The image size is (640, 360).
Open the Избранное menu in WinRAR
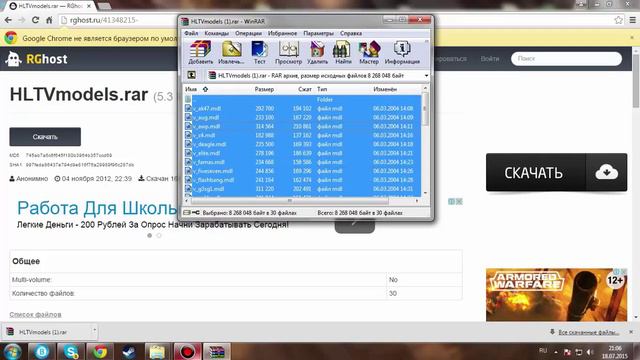(x=282, y=33)
